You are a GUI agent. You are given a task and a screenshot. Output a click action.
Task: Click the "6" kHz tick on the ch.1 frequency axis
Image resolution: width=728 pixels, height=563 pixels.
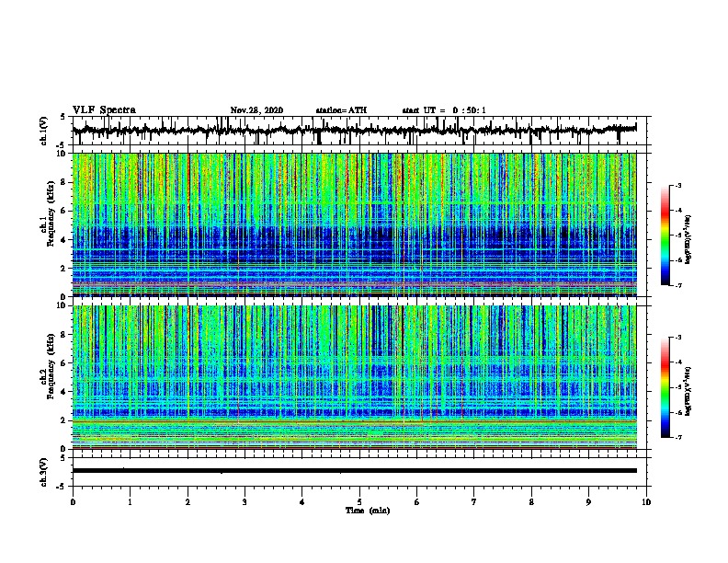tap(64, 211)
